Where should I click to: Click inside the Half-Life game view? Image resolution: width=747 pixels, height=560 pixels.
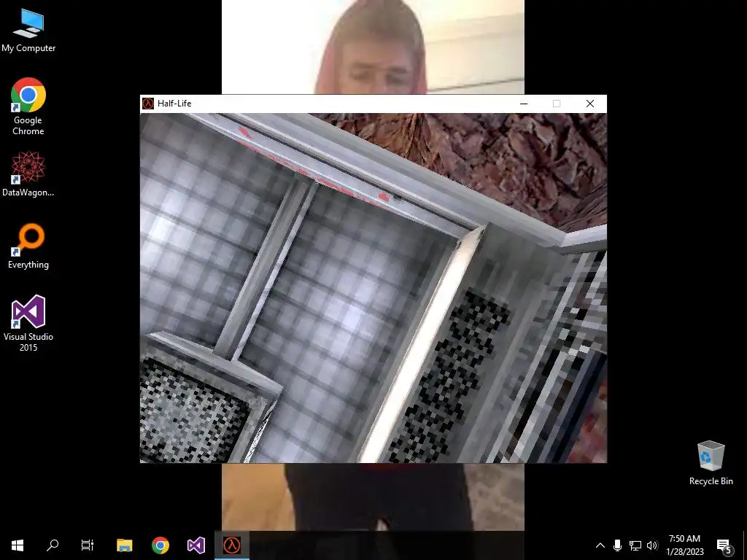coord(373,287)
